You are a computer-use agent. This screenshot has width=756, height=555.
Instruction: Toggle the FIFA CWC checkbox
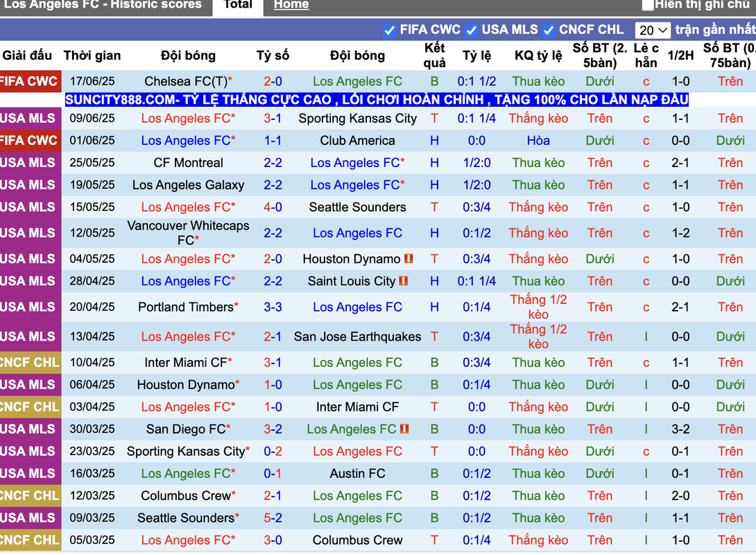pyautogui.click(x=389, y=31)
